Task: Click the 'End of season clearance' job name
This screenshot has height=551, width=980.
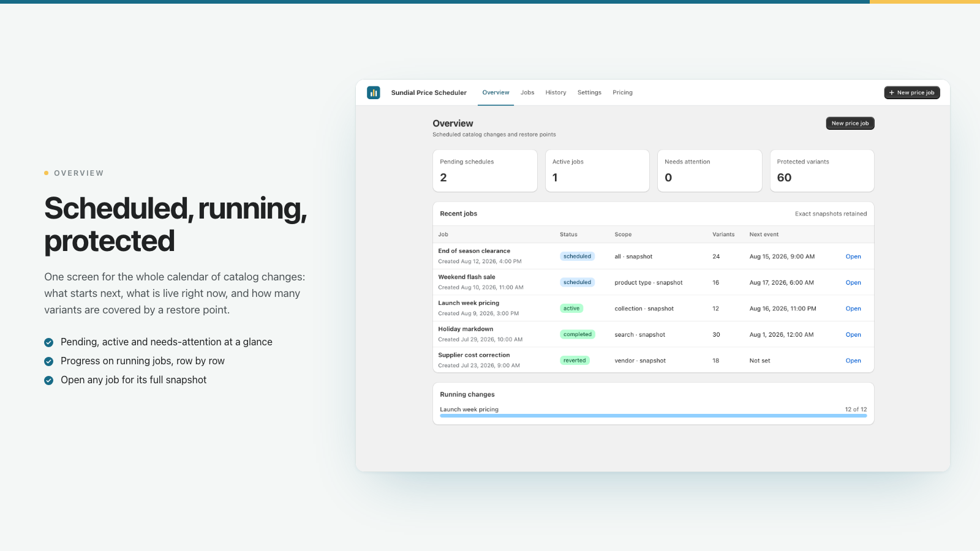Action: pos(474,251)
